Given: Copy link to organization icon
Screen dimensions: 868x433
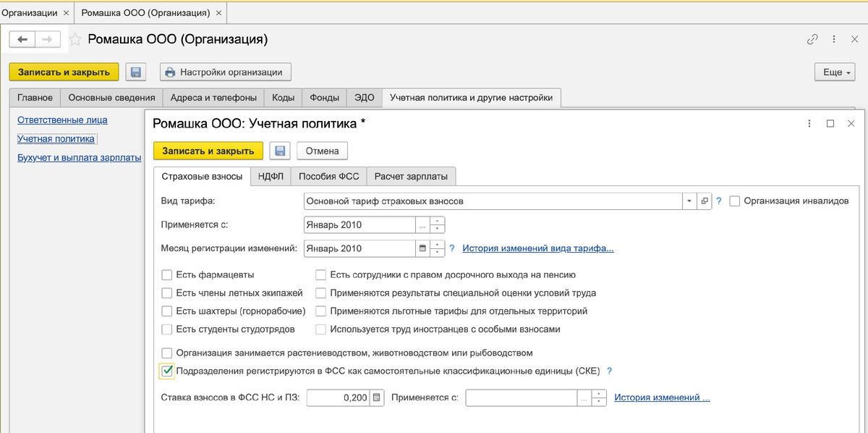Looking at the screenshot, I should [x=812, y=40].
